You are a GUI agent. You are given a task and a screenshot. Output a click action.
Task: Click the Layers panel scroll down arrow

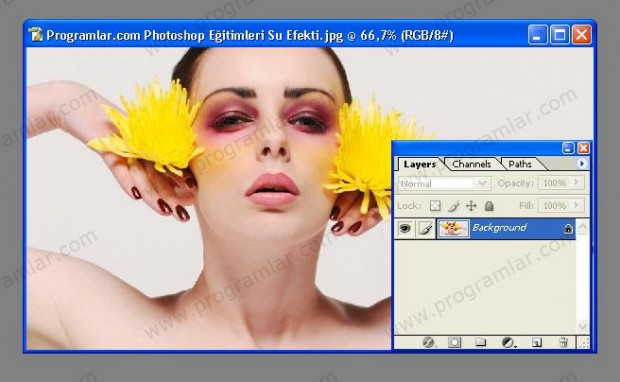[583, 326]
